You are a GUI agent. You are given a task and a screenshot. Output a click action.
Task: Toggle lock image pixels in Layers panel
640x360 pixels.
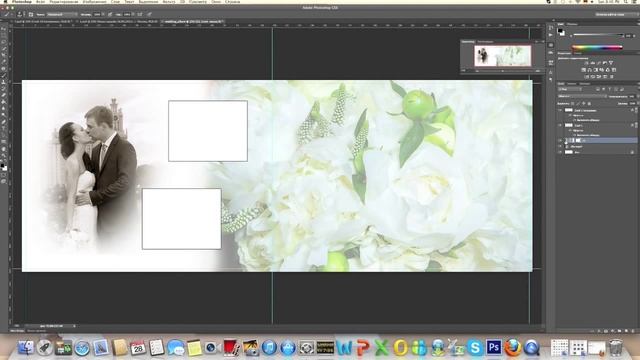tap(578, 103)
